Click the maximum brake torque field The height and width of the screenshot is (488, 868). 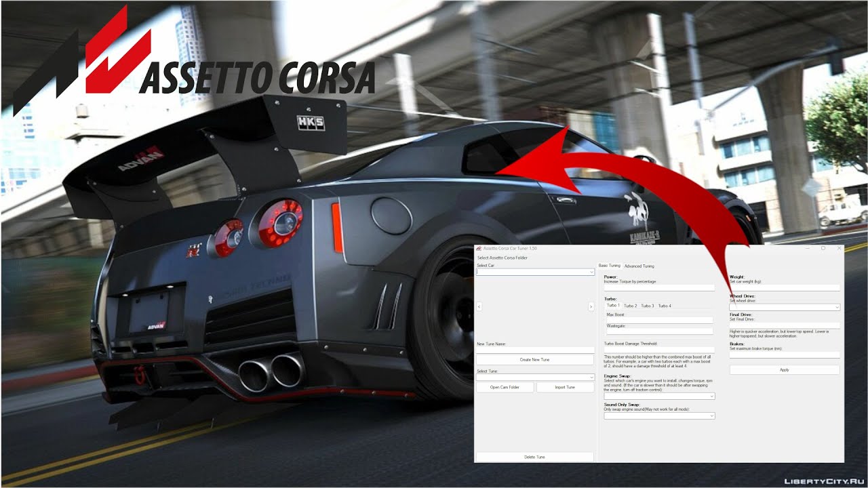tap(785, 354)
